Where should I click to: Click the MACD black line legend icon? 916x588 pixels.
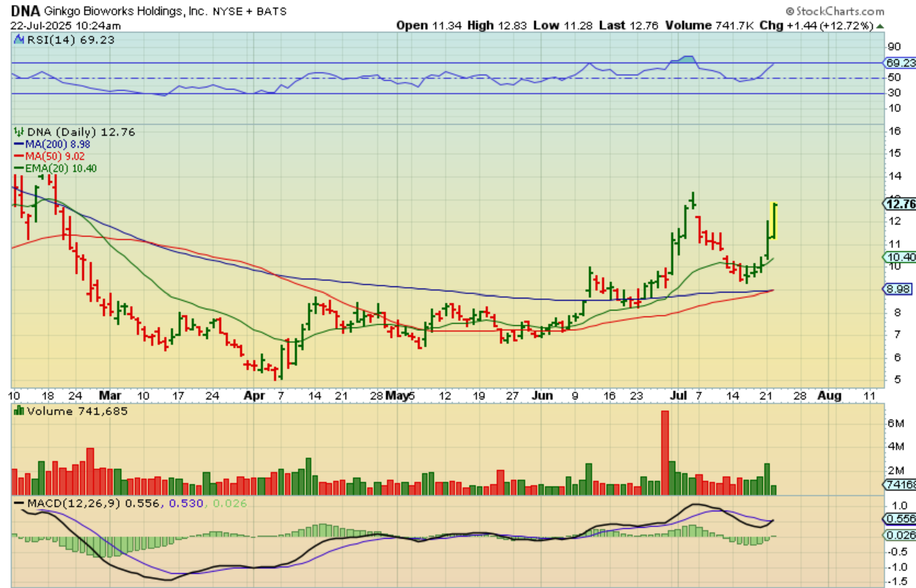[x=19, y=503]
